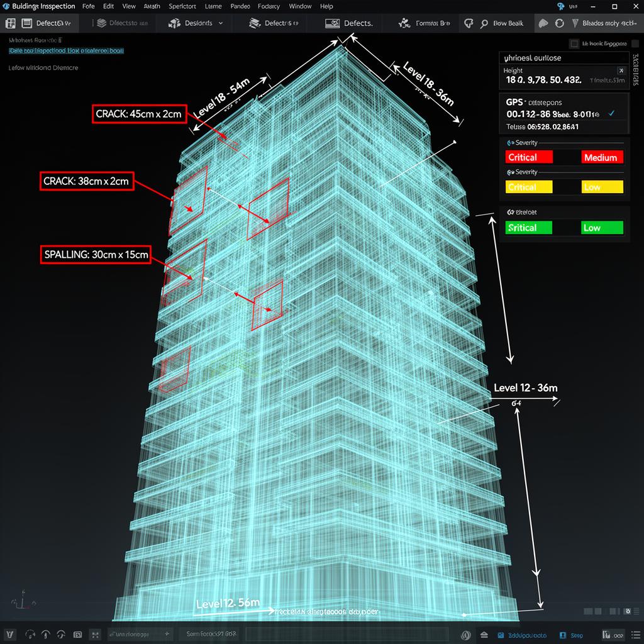Click the magnifier search icon in the toolbar
This screenshot has height=644, width=644.
(x=484, y=23)
